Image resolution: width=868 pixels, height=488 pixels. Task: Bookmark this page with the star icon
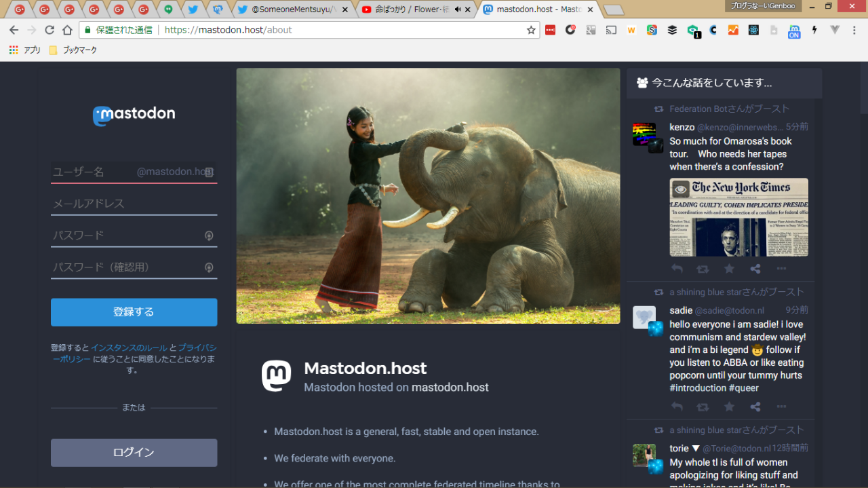coord(531,30)
